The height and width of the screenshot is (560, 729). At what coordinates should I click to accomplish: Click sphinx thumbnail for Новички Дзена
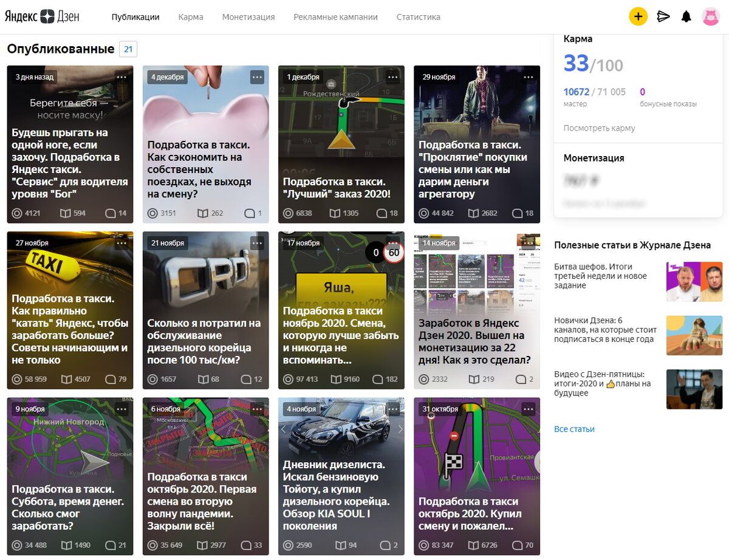click(694, 335)
